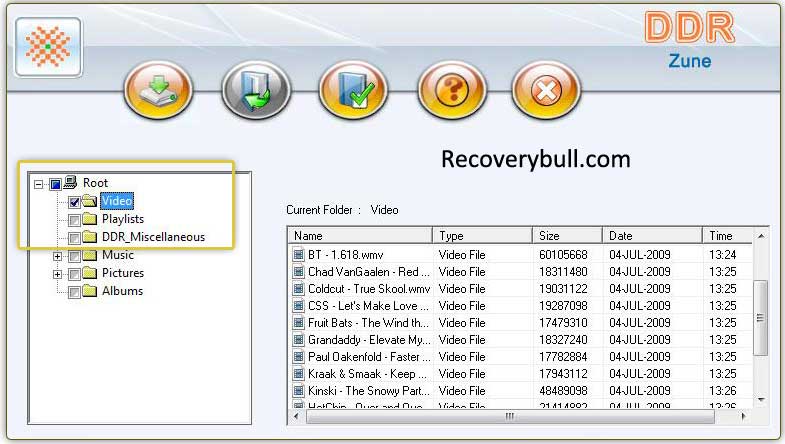Click the file list scroll down arrow

click(x=761, y=399)
